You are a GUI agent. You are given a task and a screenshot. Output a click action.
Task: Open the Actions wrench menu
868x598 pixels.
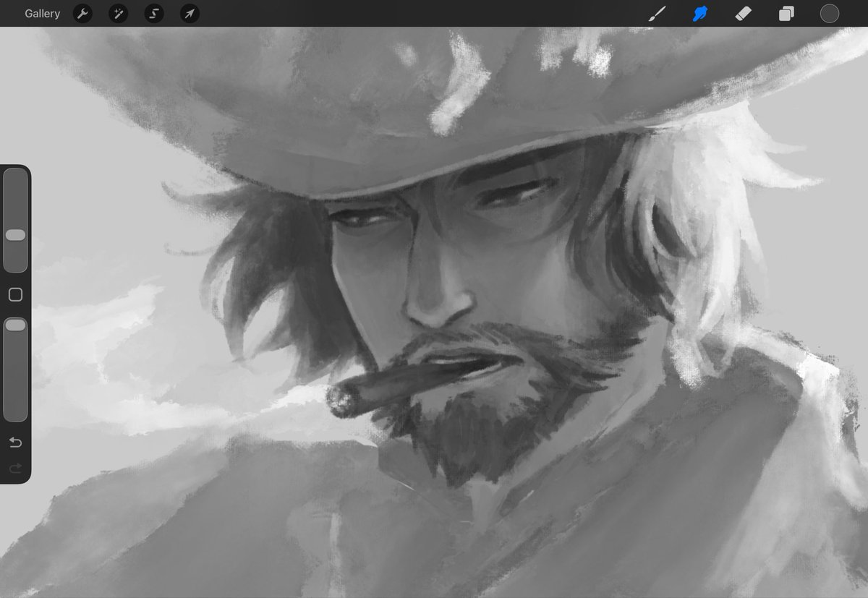point(82,14)
